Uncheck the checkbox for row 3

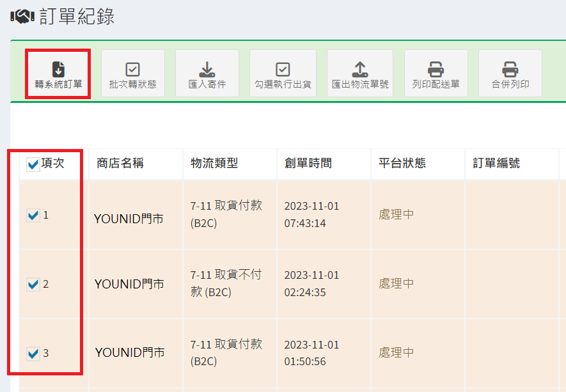pos(33,353)
